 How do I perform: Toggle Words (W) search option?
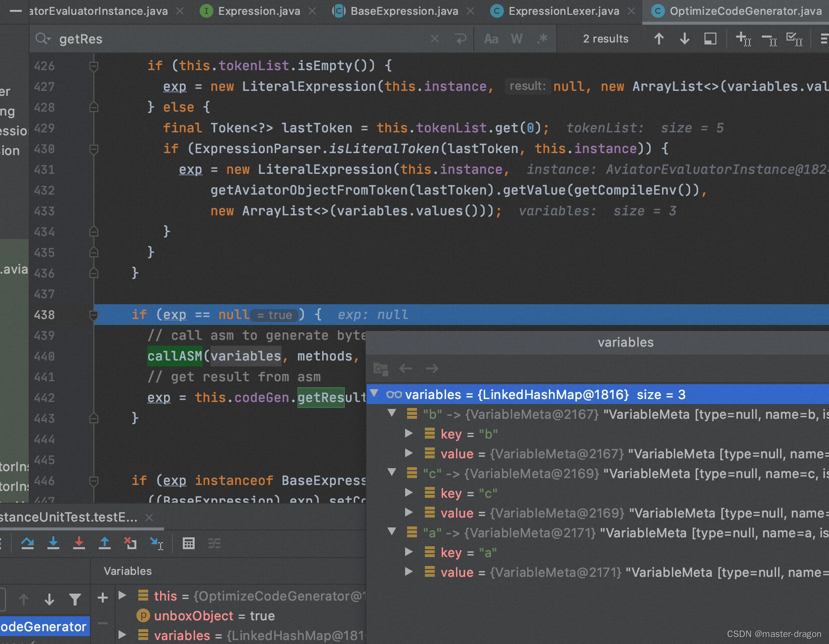[x=517, y=39]
